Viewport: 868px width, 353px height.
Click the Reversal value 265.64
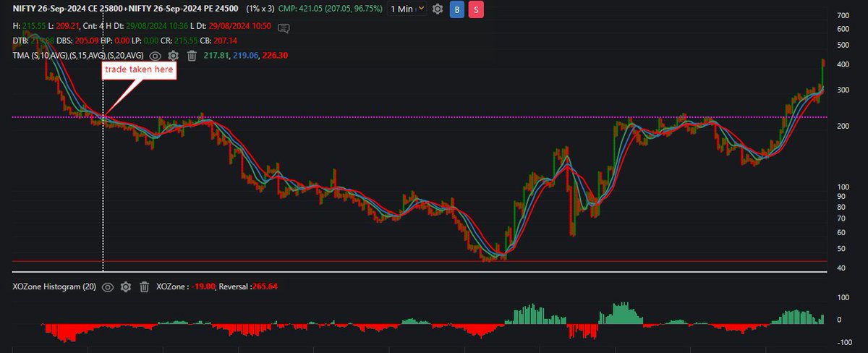(x=266, y=287)
